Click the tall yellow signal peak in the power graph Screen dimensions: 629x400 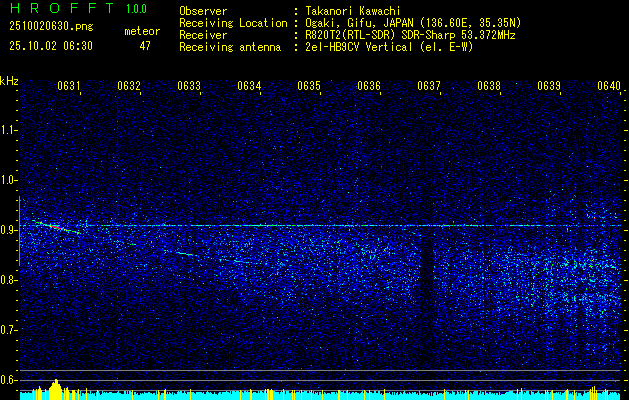point(56,389)
